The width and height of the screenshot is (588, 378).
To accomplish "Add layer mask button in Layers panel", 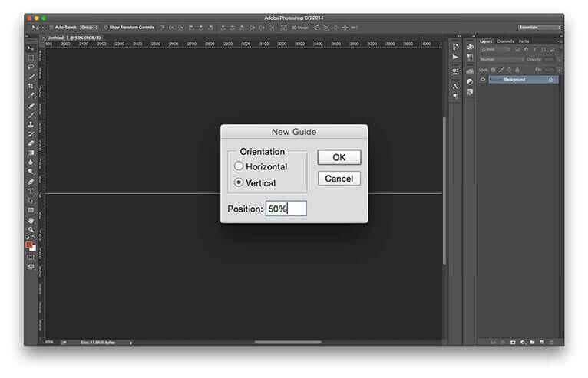I will pyautogui.click(x=513, y=343).
